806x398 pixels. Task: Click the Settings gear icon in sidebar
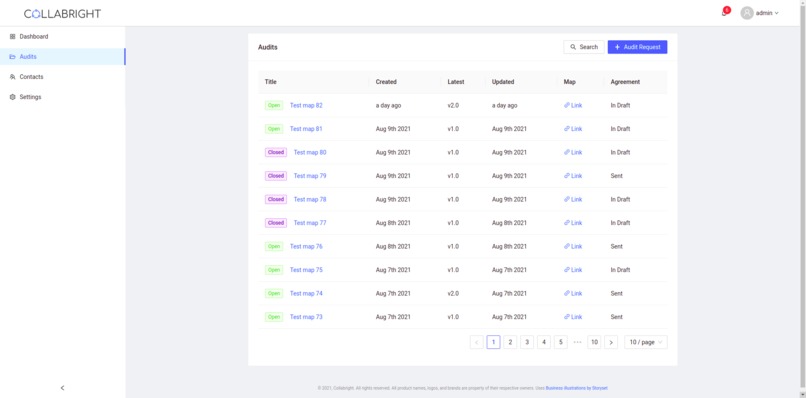pos(13,97)
